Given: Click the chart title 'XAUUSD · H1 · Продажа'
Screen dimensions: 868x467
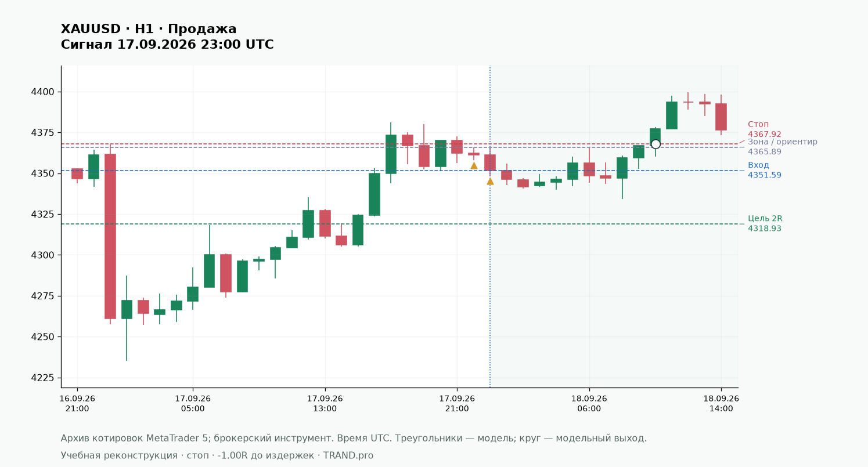Looking at the screenshot, I should pos(149,29).
